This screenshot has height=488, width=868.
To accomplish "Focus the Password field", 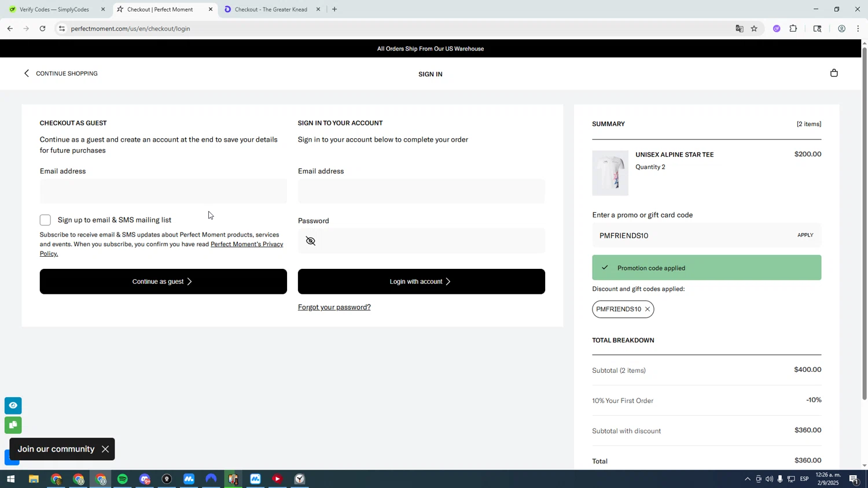I will 421,241.
